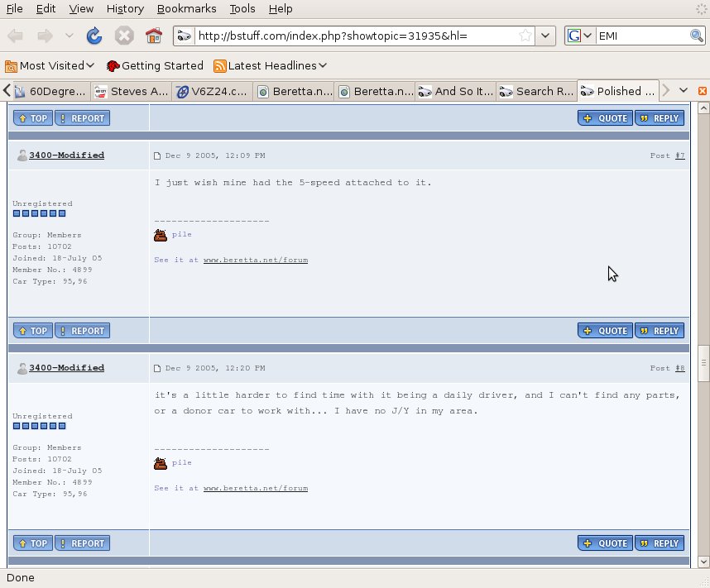Click the QUOTE button for post #7

(605, 331)
